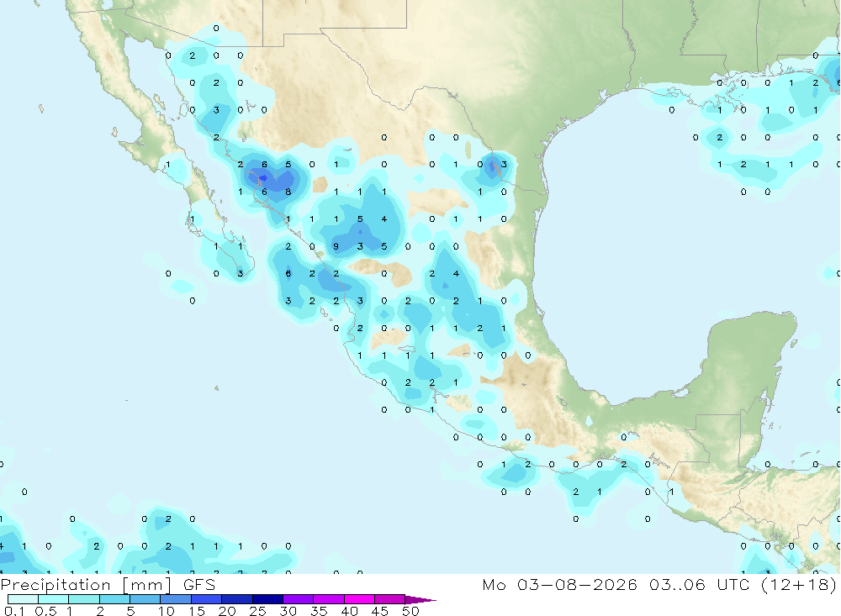
Task: Click the legend label "0.5"
Action: point(45,611)
